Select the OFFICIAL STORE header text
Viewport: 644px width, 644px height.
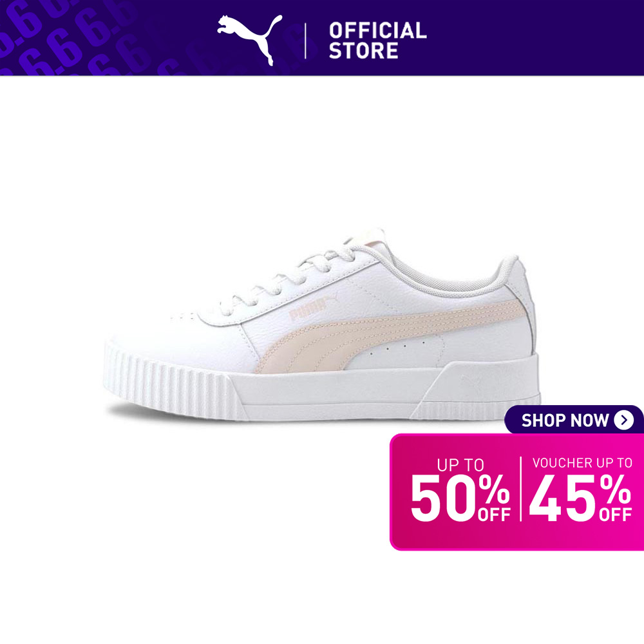377,40
